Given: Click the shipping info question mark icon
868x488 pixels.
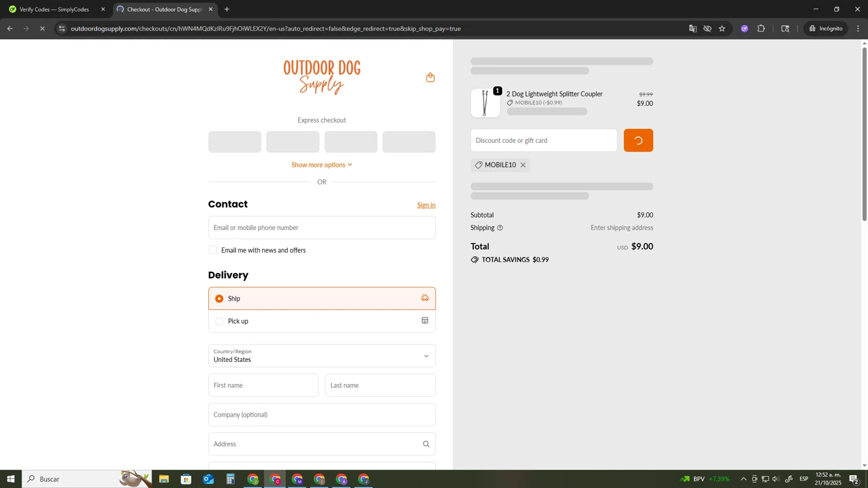Looking at the screenshot, I should 500,228.
